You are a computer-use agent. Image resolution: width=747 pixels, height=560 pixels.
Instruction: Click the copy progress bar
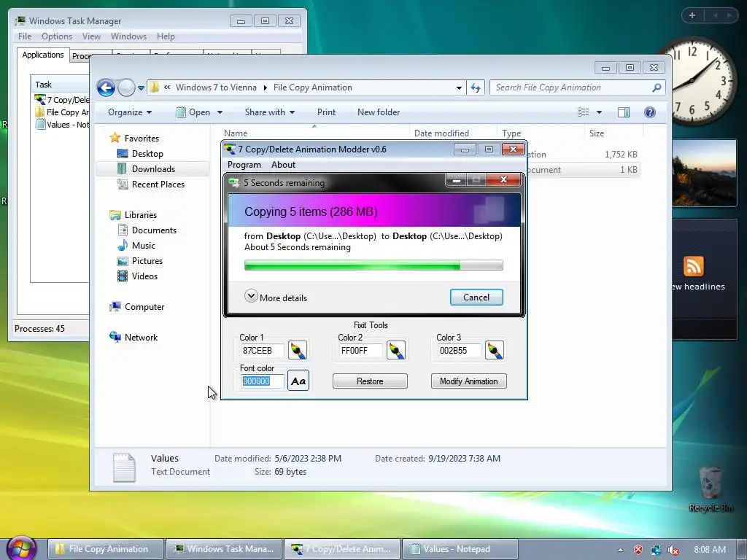(x=373, y=265)
